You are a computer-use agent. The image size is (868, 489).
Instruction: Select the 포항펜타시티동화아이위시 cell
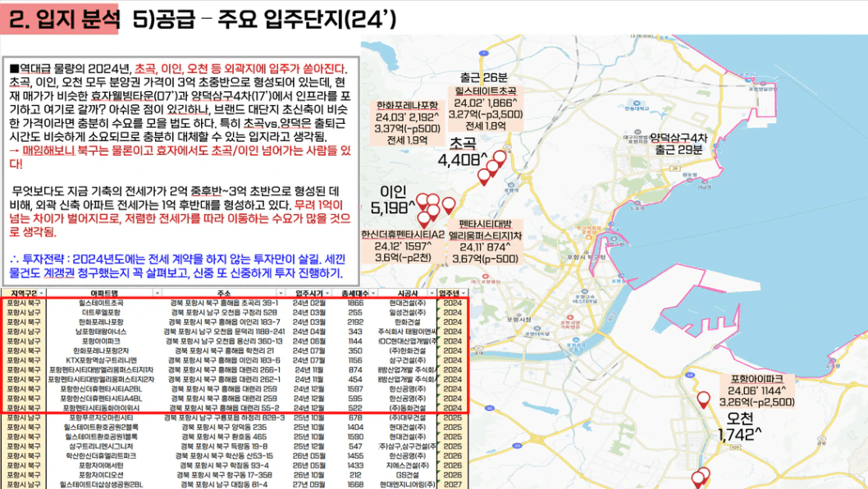click(x=101, y=408)
